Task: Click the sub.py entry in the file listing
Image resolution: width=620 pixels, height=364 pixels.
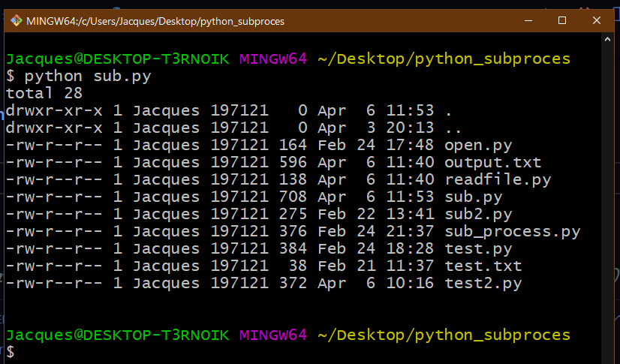Action: pyautogui.click(x=473, y=197)
